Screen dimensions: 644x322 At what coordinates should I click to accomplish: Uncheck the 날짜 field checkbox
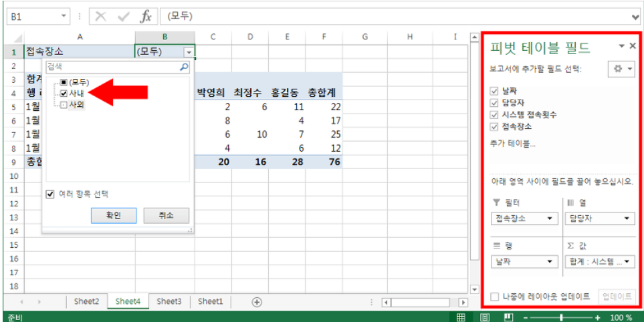[x=494, y=91]
